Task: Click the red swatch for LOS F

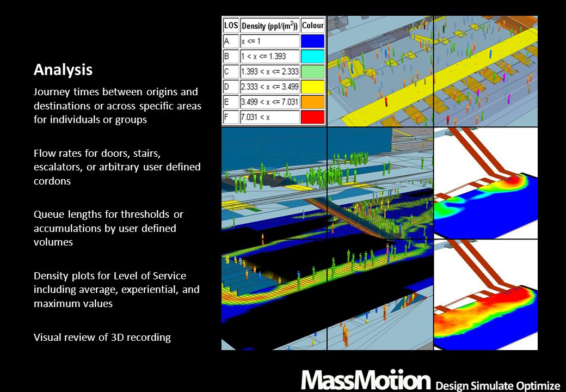Action: coord(312,117)
